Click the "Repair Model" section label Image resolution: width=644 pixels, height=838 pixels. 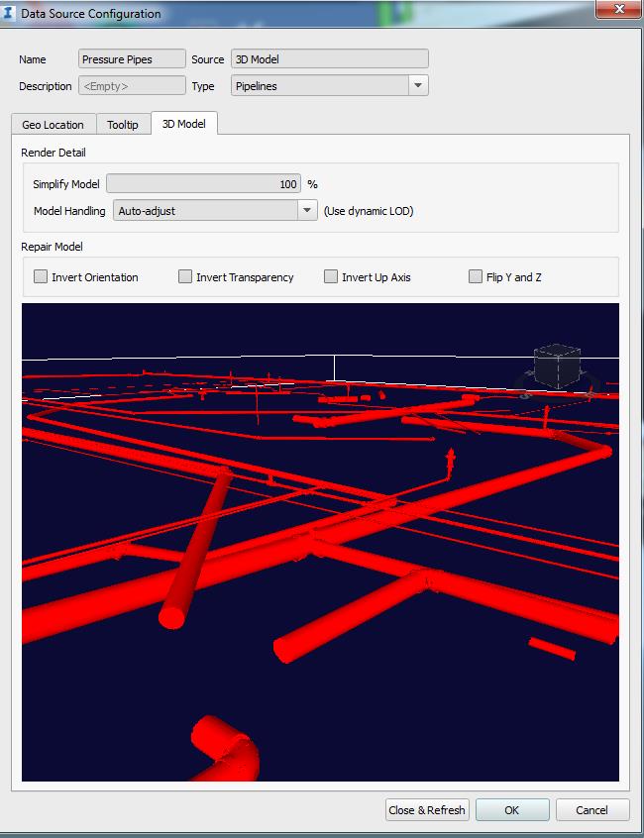[x=52, y=247]
